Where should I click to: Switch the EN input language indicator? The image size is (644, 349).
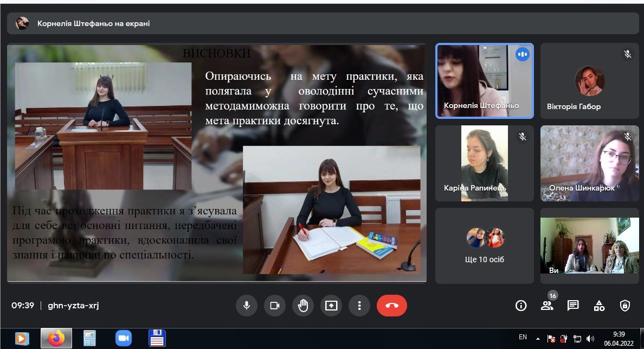coord(523,337)
